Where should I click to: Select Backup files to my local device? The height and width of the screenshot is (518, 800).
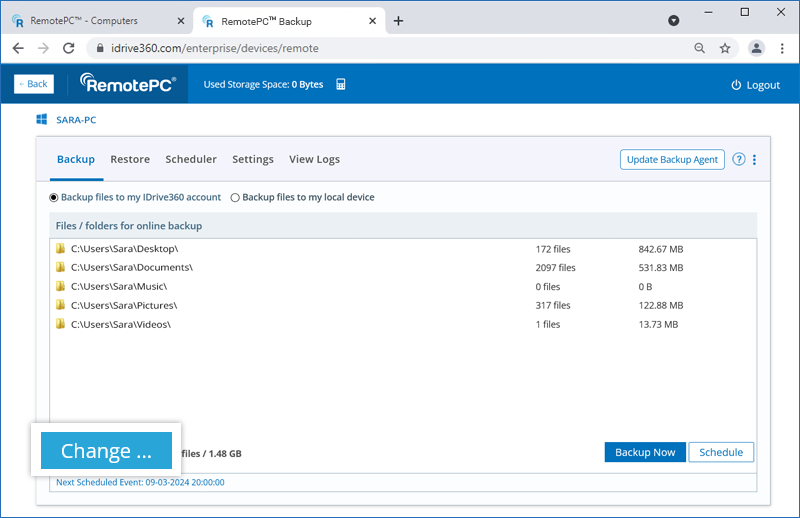[x=235, y=198]
